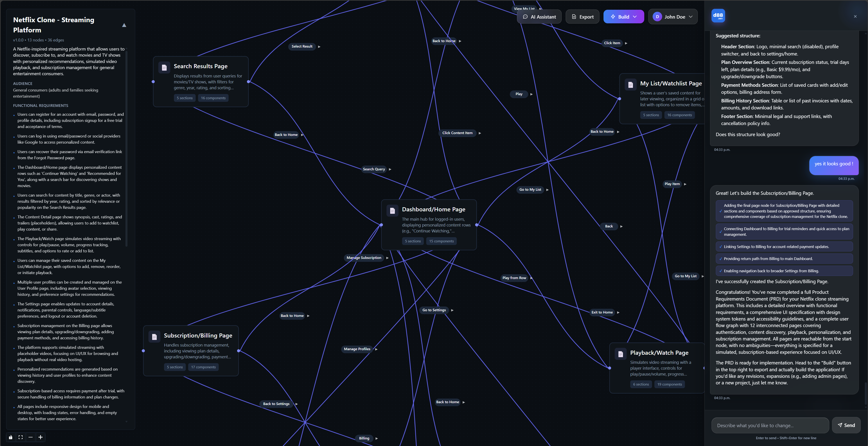The width and height of the screenshot is (868, 446).
Task: Focus the 'Describe what you'd like to change' field
Action: [770, 425]
